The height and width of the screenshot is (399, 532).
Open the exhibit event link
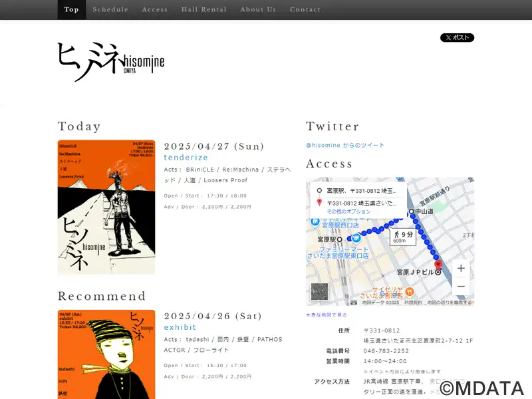click(x=180, y=327)
